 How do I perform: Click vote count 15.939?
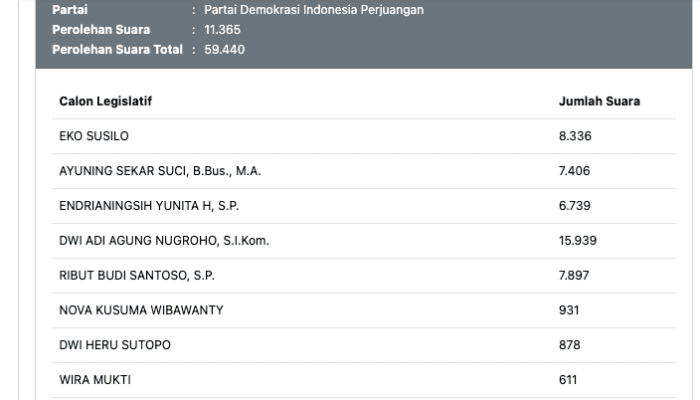578,241
